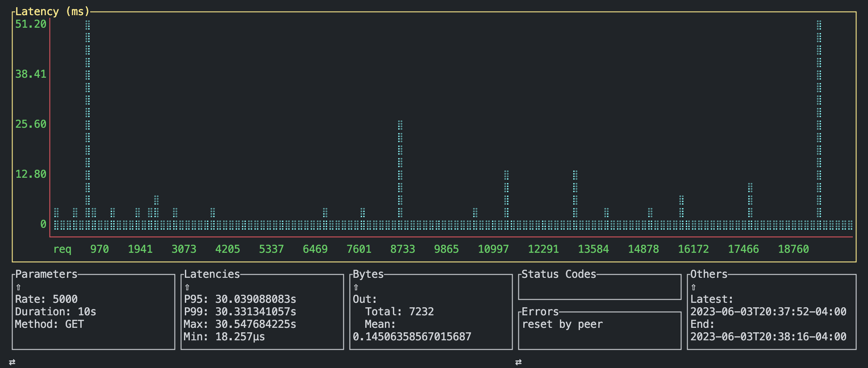Screen dimensions: 868x368
Task: Click the Mean: label in Bytes
Action: (380, 324)
